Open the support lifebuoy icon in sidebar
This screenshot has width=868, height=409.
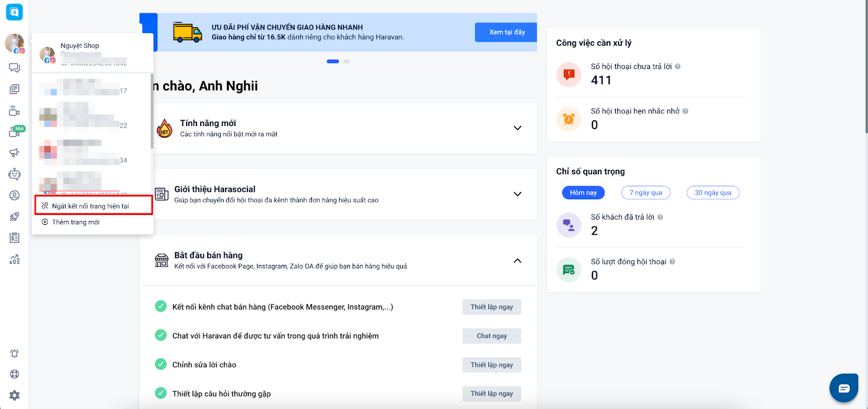coord(15,374)
